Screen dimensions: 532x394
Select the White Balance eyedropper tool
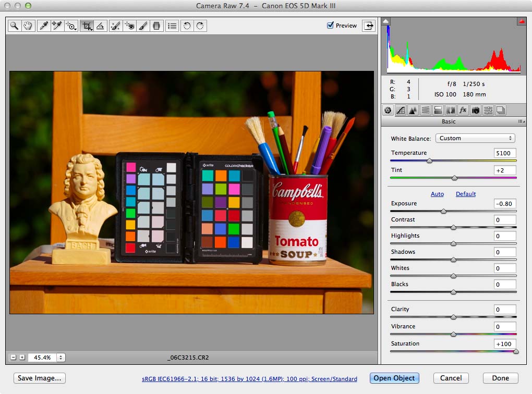[43, 26]
